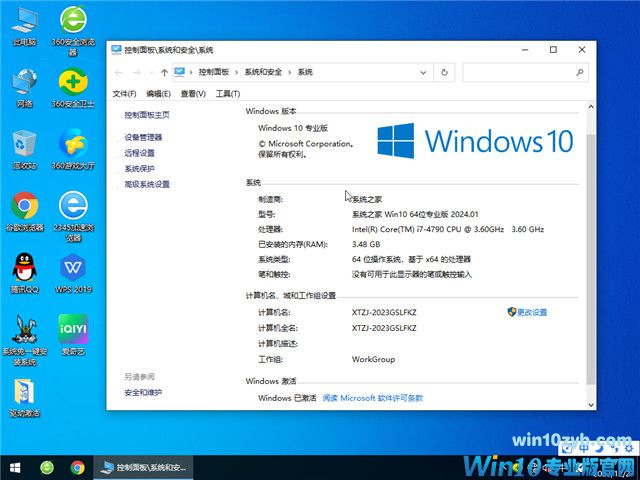This screenshot has width=640, height=480.
Task: Open the Windows Start menu
Action: (15, 467)
